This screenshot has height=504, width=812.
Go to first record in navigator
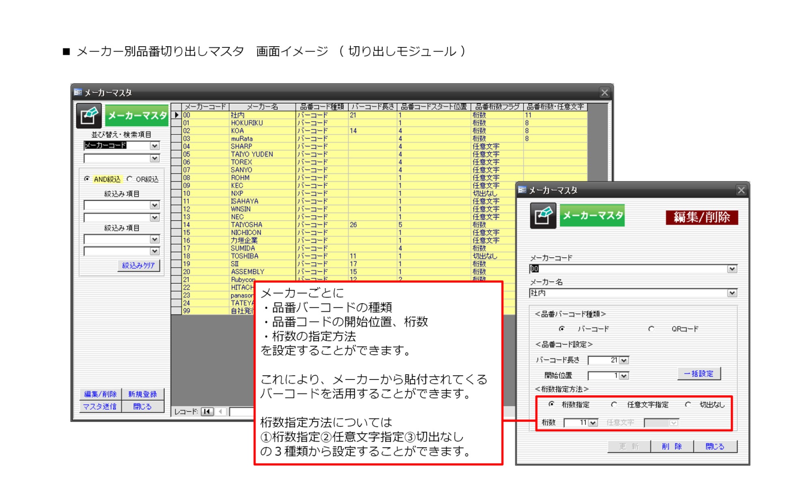207,411
